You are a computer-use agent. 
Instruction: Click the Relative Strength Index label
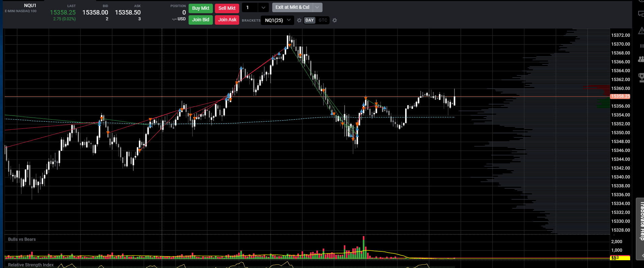(31, 265)
